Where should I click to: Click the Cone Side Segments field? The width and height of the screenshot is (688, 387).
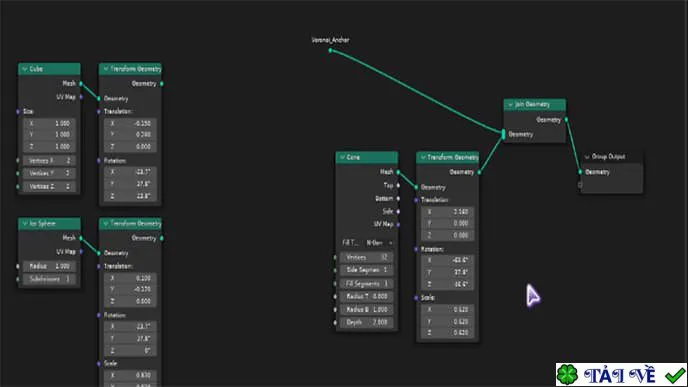tap(367, 270)
